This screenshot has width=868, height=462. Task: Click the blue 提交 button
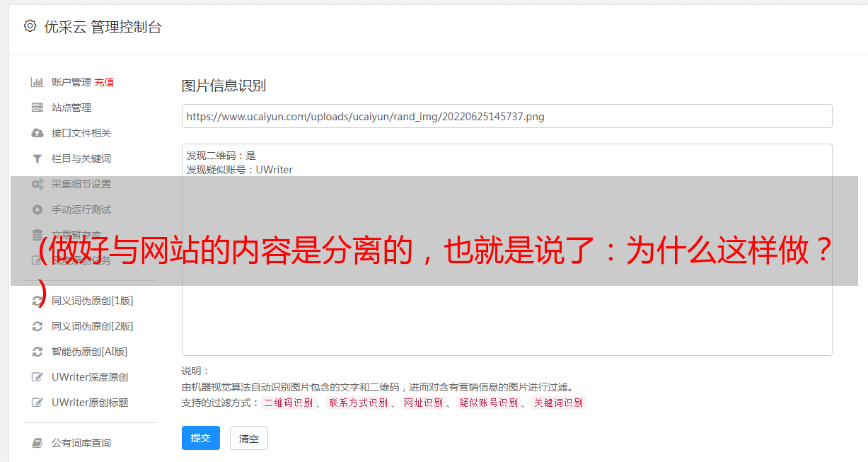point(201,438)
